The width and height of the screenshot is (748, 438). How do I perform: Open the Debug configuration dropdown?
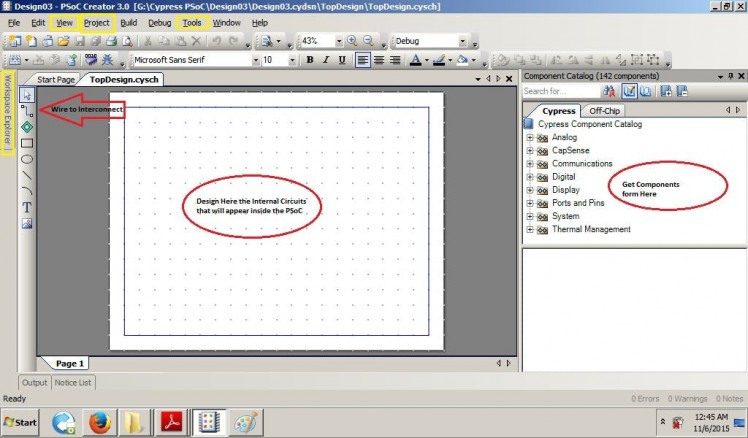point(462,42)
